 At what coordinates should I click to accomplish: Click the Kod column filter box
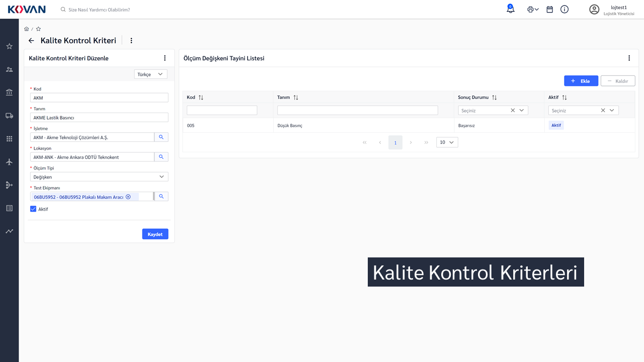(x=222, y=110)
